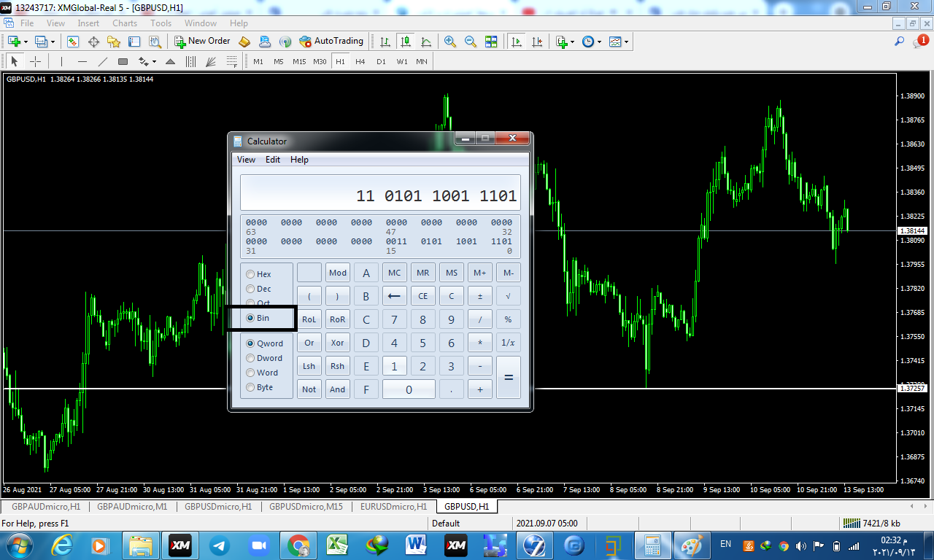Image resolution: width=934 pixels, height=560 pixels.
Task: Toggle the Market Watch window icon
Action: [73, 42]
